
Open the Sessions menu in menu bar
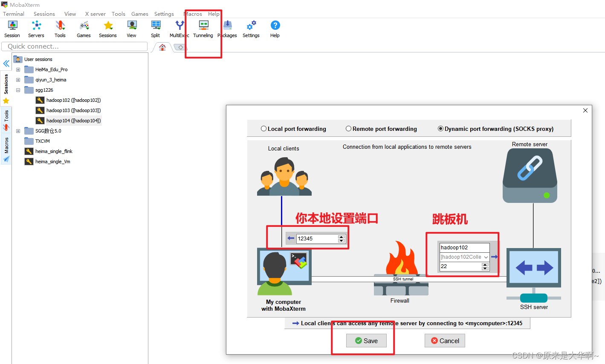click(44, 14)
